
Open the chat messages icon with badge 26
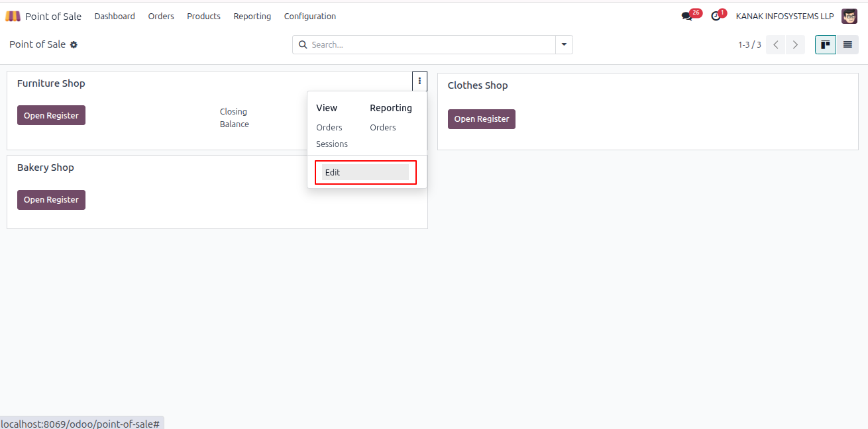[686, 16]
